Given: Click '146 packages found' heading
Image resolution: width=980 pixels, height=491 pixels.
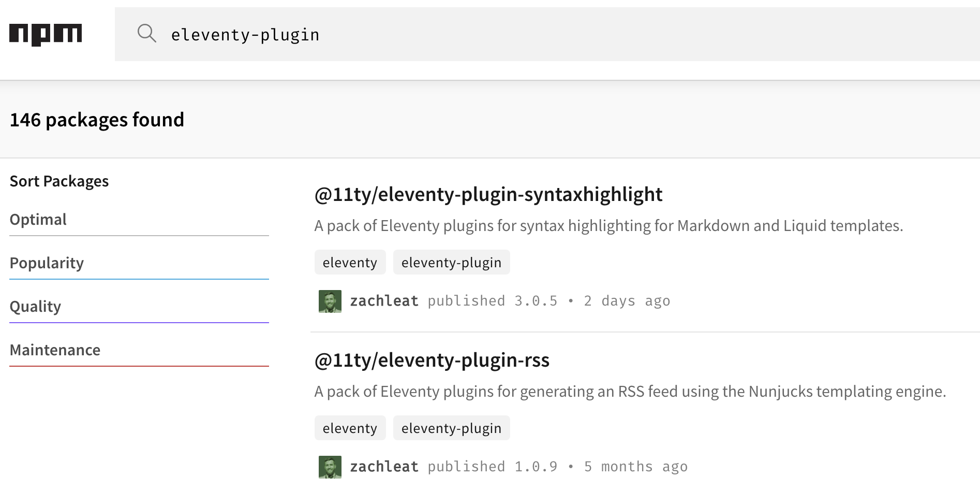Looking at the screenshot, I should 97,120.
